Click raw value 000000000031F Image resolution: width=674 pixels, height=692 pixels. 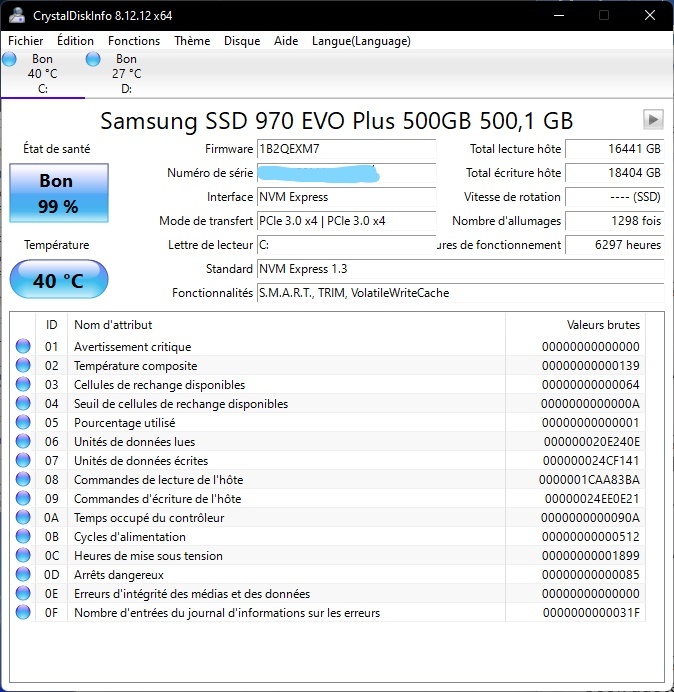[591, 613]
